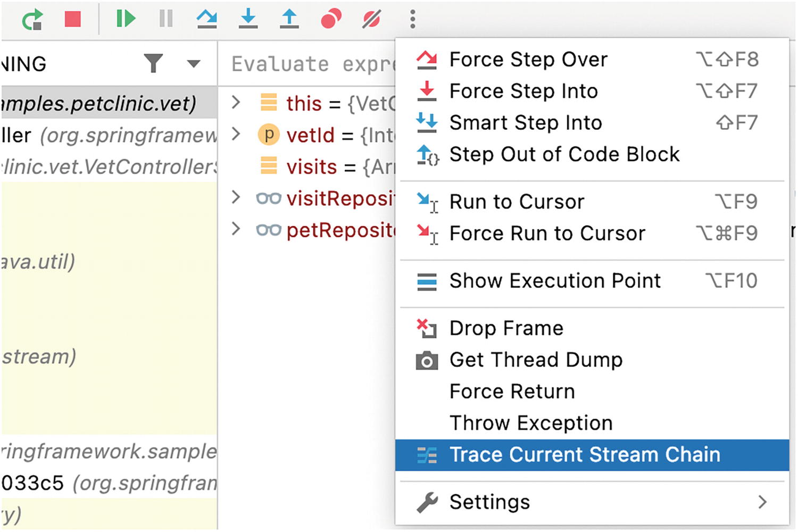The image size is (798, 532).
Task: Expand the vetId variable node
Action: [236, 134]
